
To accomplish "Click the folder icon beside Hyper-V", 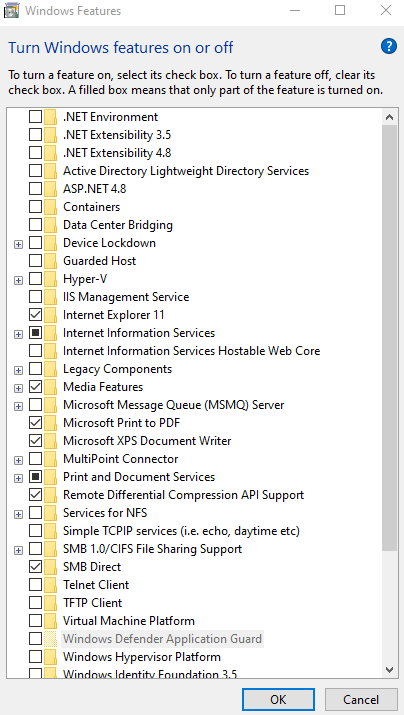I will [50, 279].
